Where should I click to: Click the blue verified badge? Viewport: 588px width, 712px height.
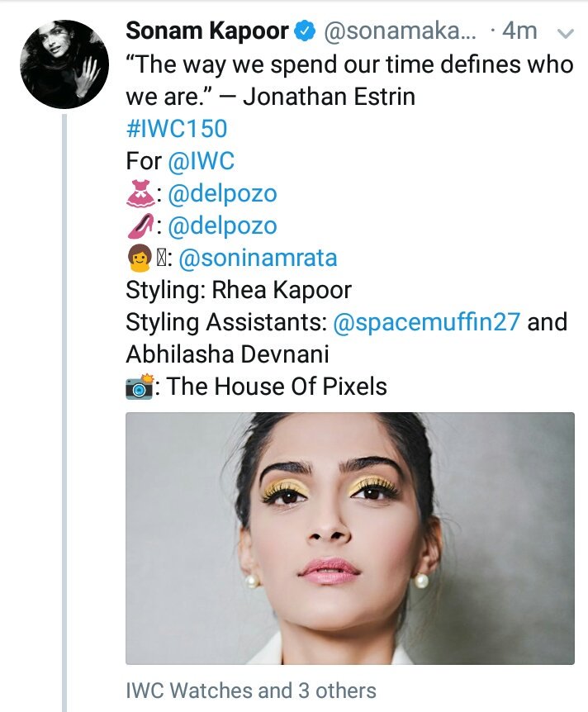click(306, 32)
